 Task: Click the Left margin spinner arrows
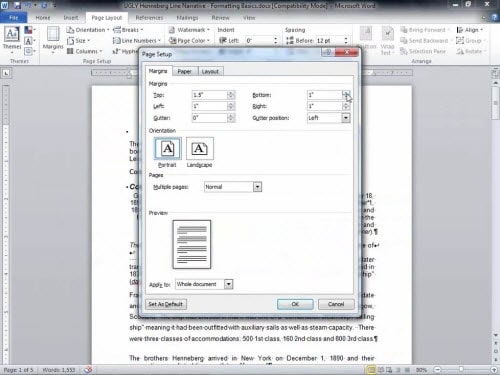tap(231, 106)
